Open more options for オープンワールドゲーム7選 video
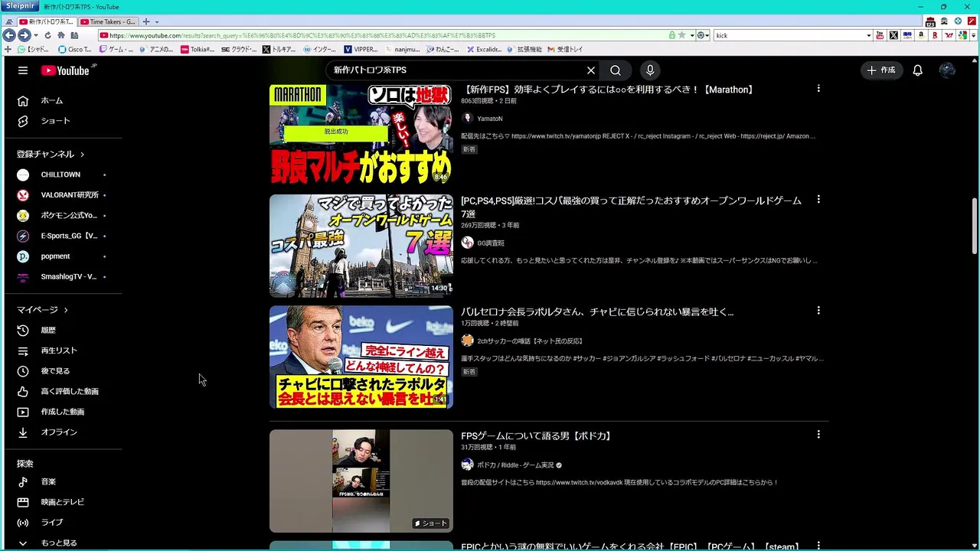 coord(818,199)
